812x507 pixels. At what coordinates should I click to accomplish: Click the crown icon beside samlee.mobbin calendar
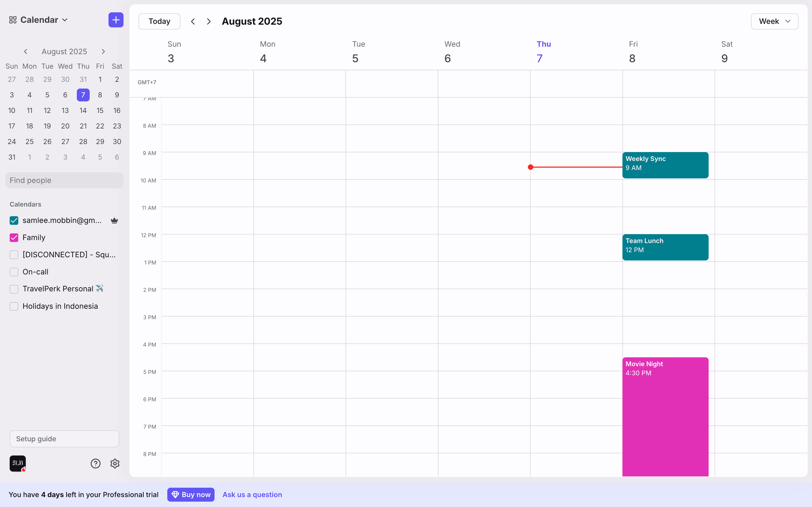114,220
